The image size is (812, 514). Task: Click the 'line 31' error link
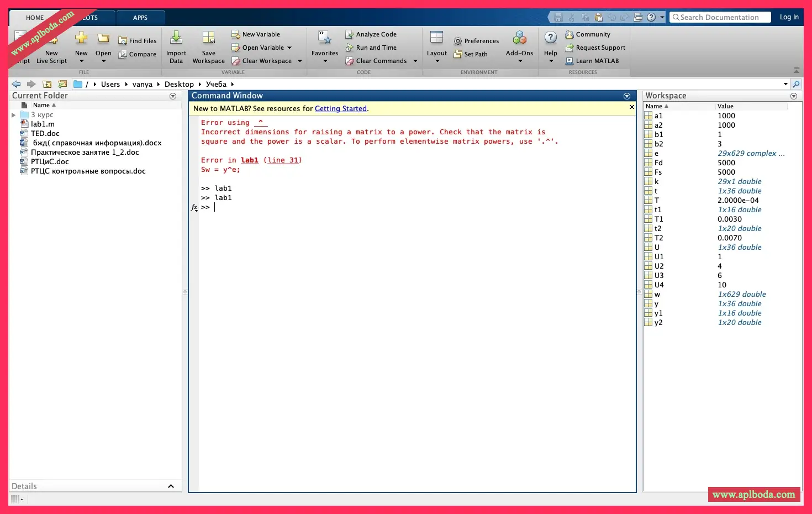283,160
